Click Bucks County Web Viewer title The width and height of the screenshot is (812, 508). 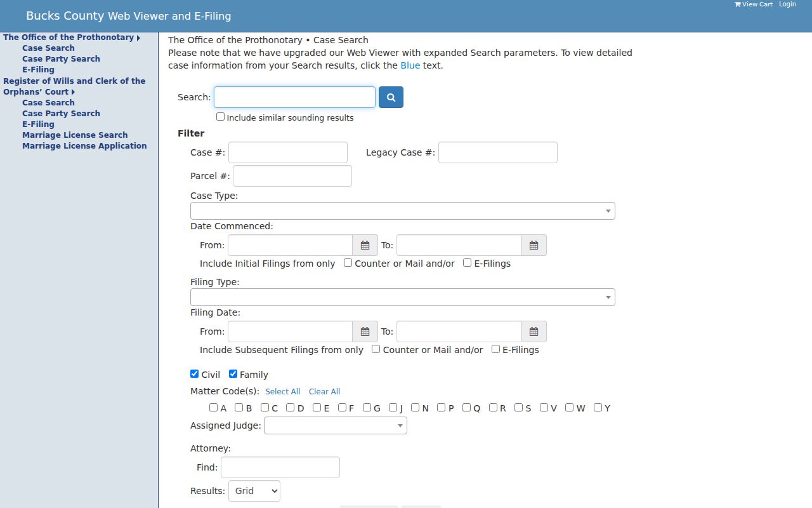128,16
